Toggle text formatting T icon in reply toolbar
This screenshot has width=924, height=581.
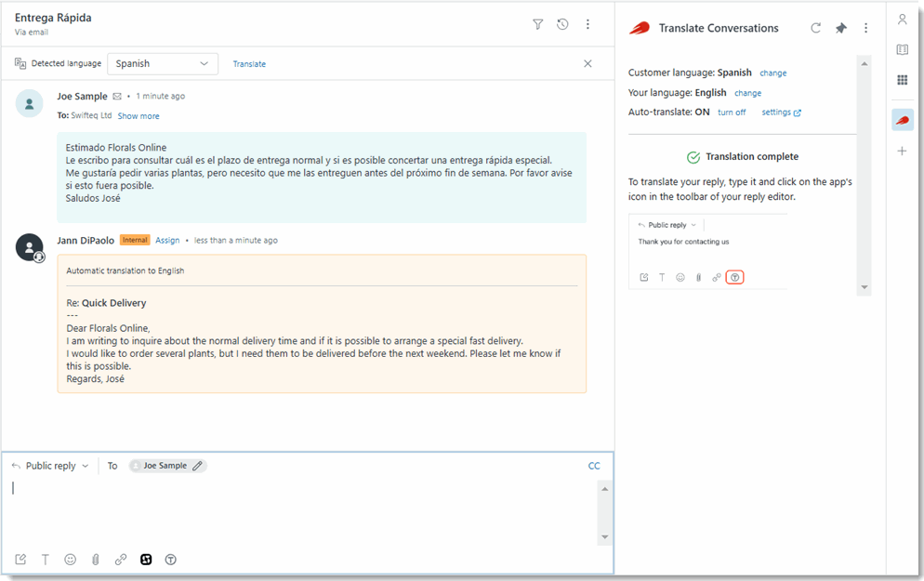pyautogui.click(x=45, y=560)
